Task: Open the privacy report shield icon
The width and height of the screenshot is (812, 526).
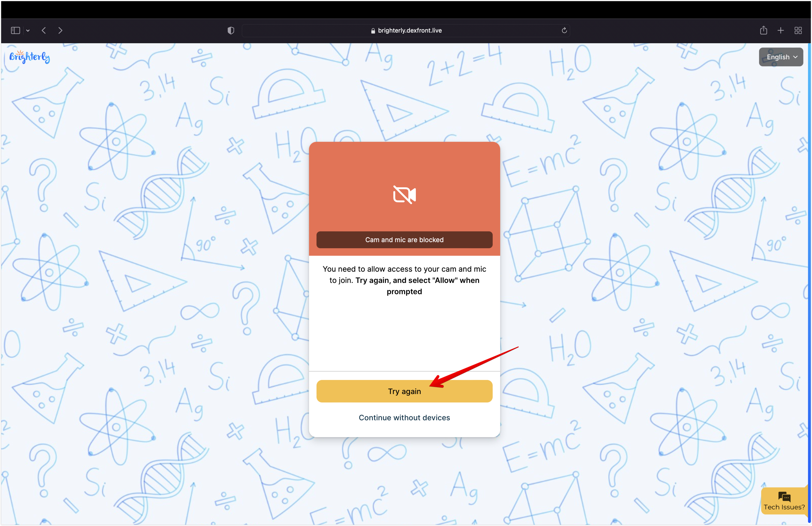Action: 231,30
